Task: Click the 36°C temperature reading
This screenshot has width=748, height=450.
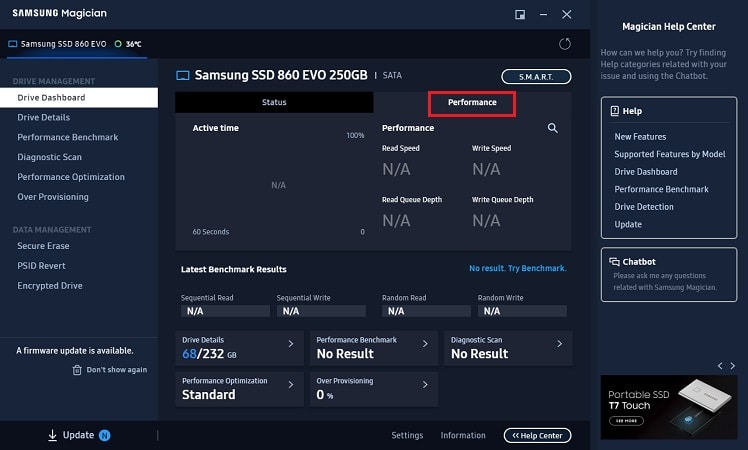Action: pos(134,44)
